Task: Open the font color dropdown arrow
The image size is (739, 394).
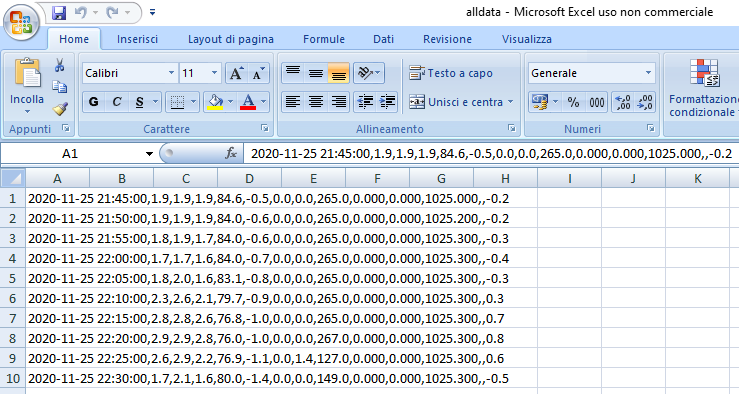Action: click(263, 102)
